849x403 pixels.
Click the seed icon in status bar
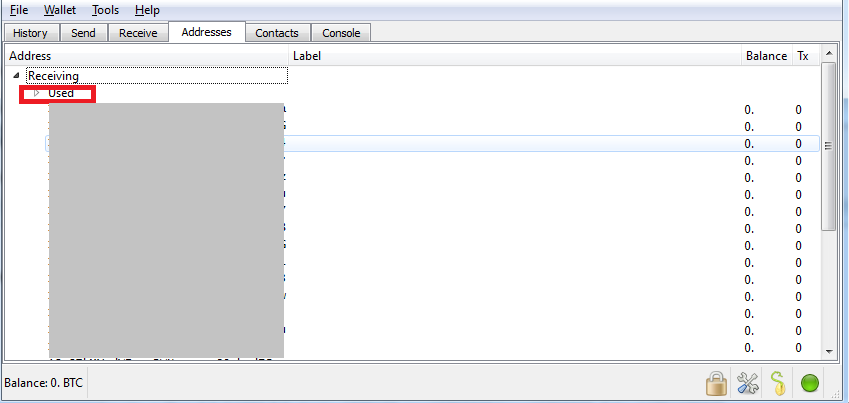tap(778, 384)
